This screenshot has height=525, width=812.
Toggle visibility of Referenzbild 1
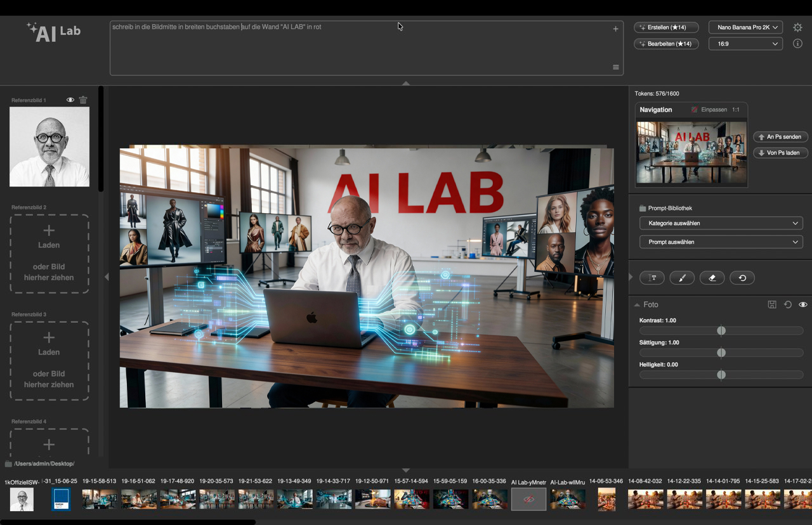70,100
